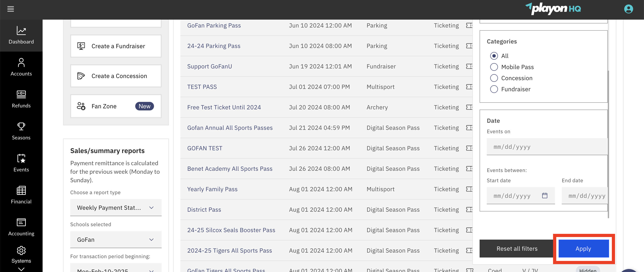Open Support GoFanU event link
Image resolution: width=644 pixels, height=272 pixels.
[x=210, y=67]
